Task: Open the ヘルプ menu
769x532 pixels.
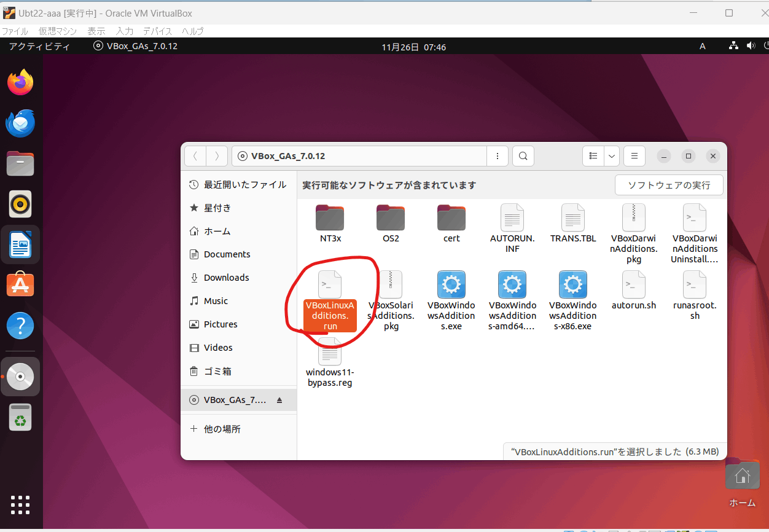Action: tap(192, 31)
